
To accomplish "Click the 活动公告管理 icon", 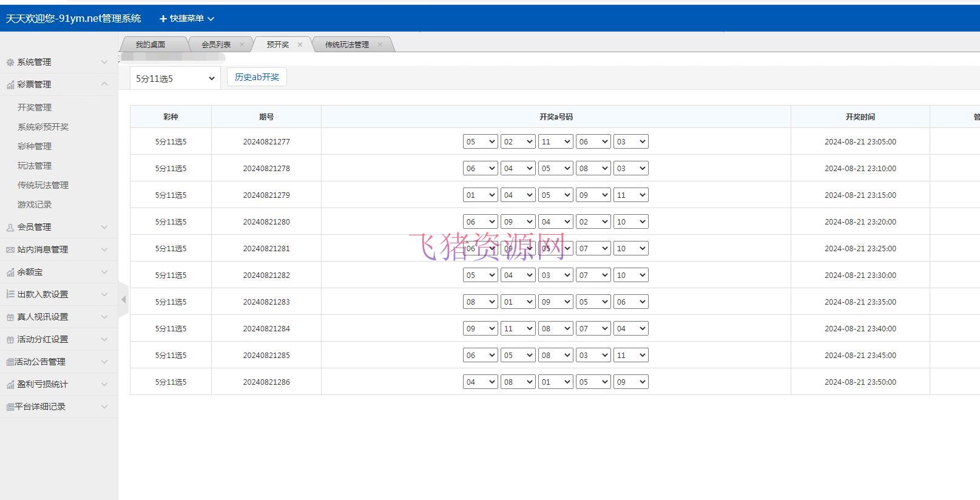I will tap(10, 362).
